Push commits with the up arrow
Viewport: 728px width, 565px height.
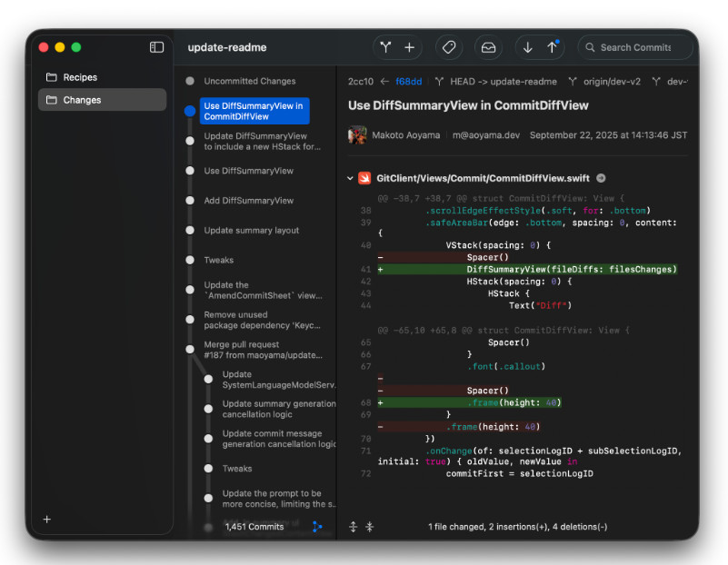click(552, 47)
